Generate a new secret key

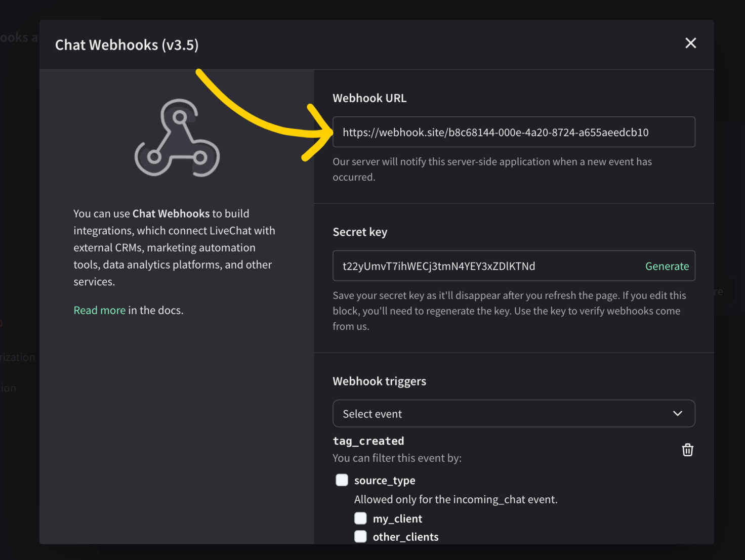(667, 266)
